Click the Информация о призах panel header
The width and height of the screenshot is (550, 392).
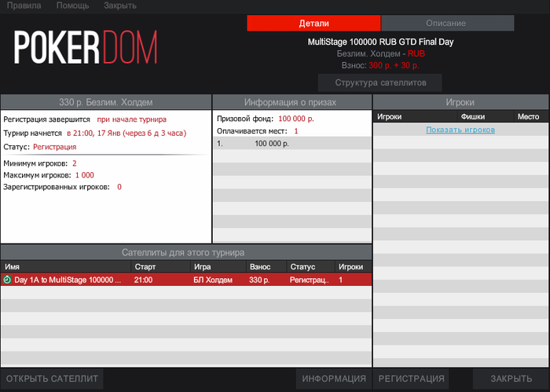(x=291, y=102)
